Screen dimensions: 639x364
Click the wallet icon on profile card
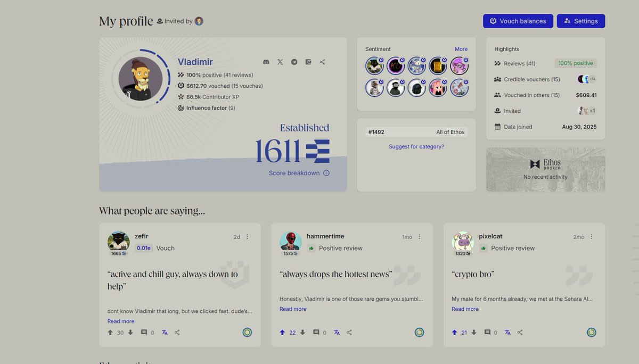click(x=308, y=62)
